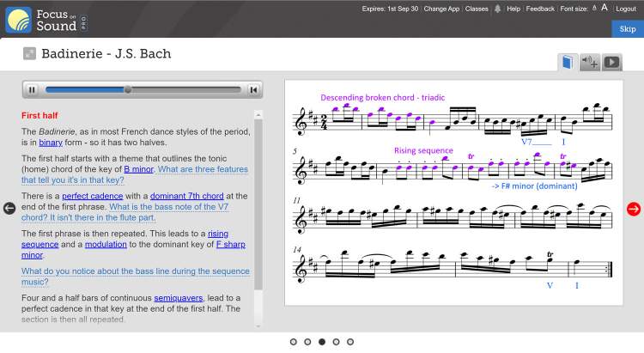Restart track with skip-to-start button
This screenshot has height=353, width=644.
tap(254, 89)
